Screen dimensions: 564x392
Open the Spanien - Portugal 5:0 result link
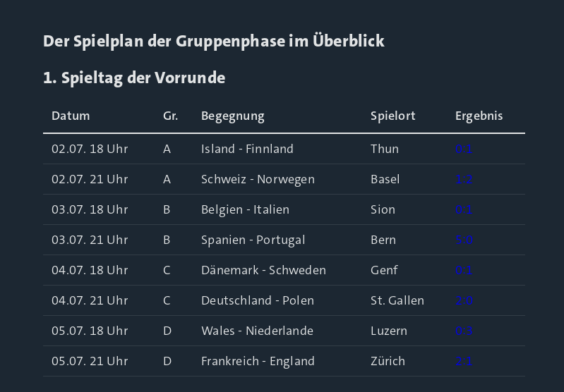click(x=464, y=240)
